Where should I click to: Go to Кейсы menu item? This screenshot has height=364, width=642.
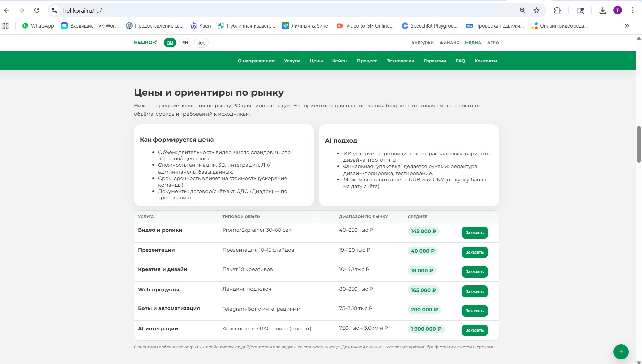point(340,61)
